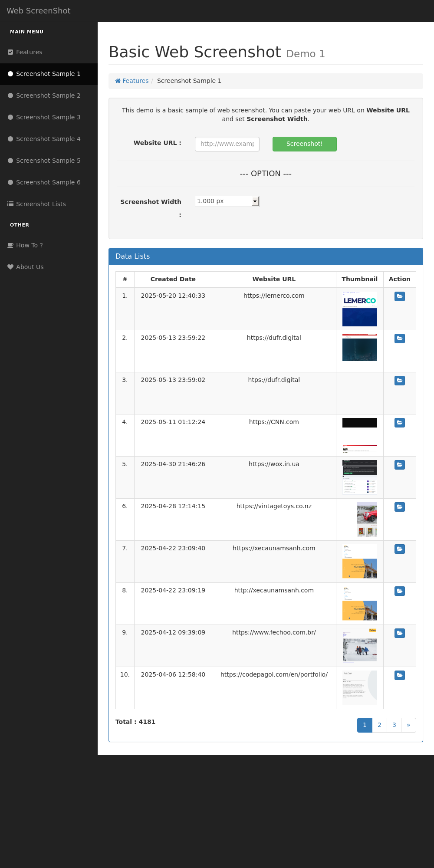Click the Total : 4181 text
Image resolution: width=434 pixels, height=868 pixels.
click(x=135, y=722)
